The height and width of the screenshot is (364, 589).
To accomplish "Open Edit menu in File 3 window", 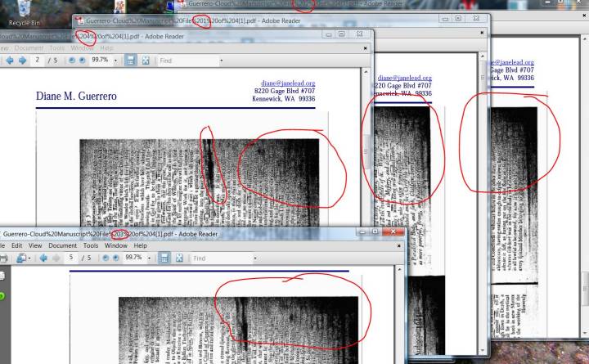I will pyautogui.click(x=16, y=245).
